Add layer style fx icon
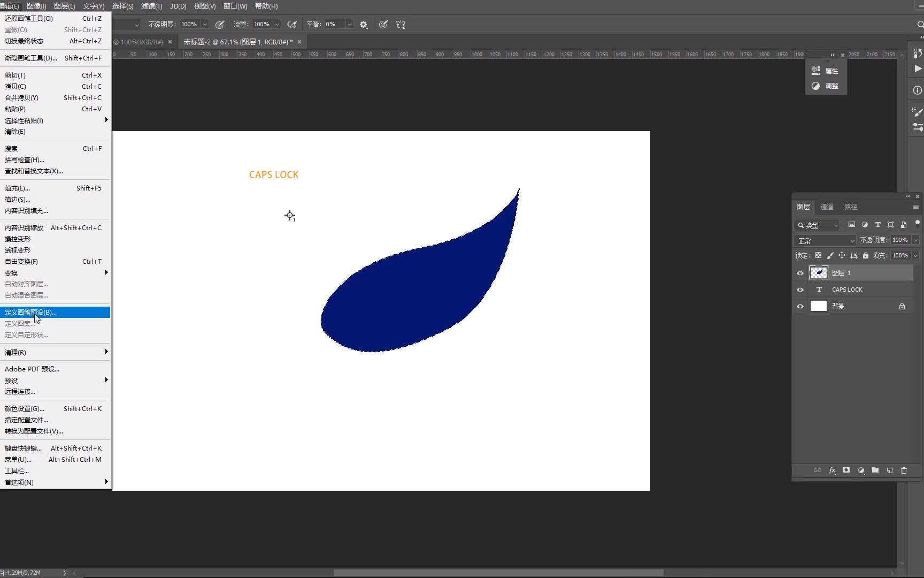Viewport: 924px width, 578px height. tap(832, 470)
